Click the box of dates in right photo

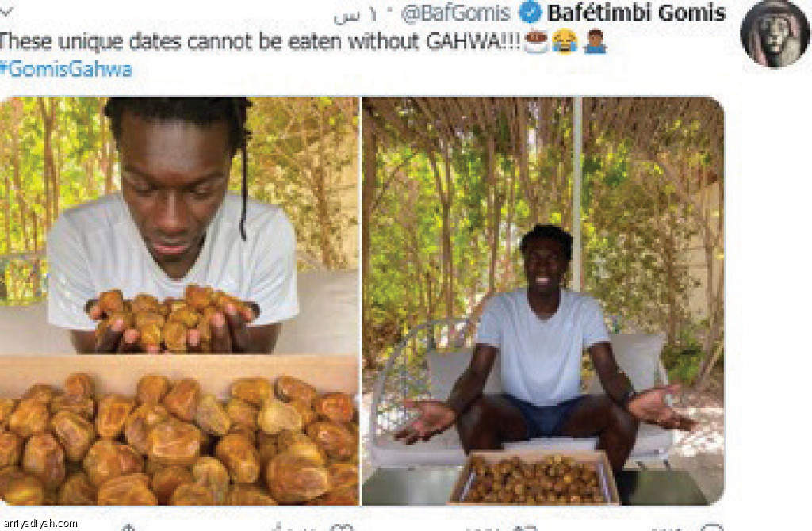tap(534, 477)
